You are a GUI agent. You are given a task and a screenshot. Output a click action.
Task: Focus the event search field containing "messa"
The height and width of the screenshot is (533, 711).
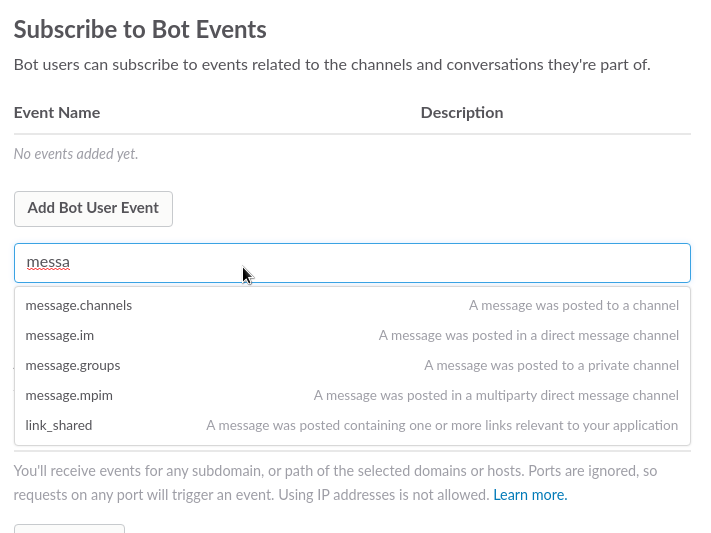352,263
